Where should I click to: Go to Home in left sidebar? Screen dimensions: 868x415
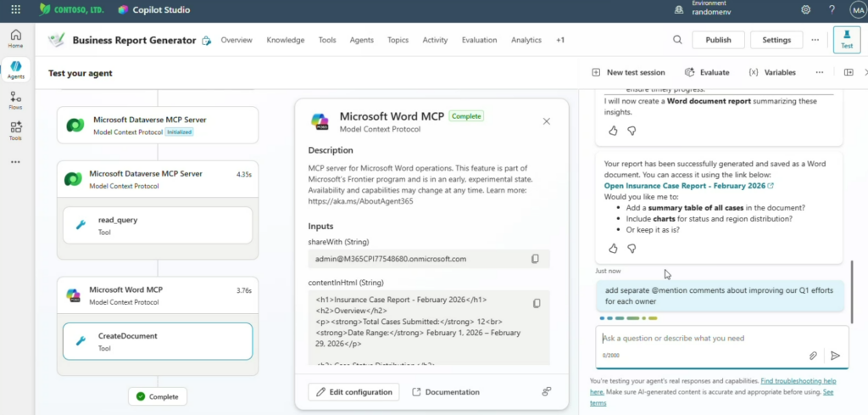(x=15, y=39)
